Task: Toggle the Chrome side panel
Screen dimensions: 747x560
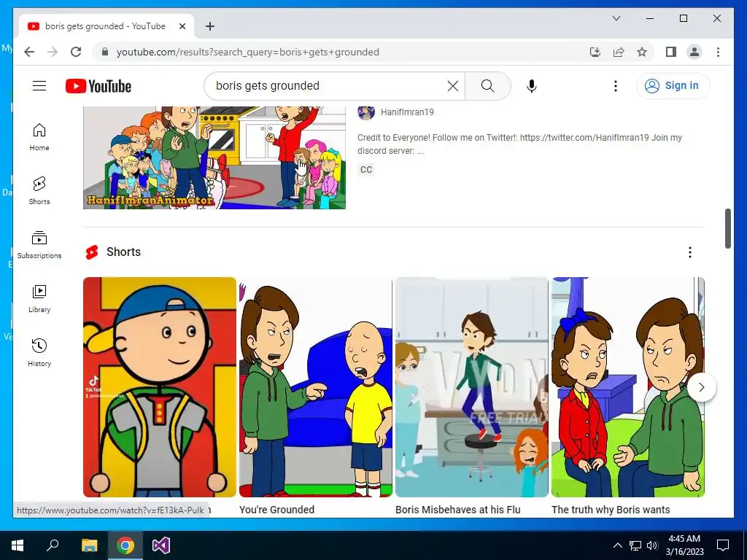Action: pos(671,52)
